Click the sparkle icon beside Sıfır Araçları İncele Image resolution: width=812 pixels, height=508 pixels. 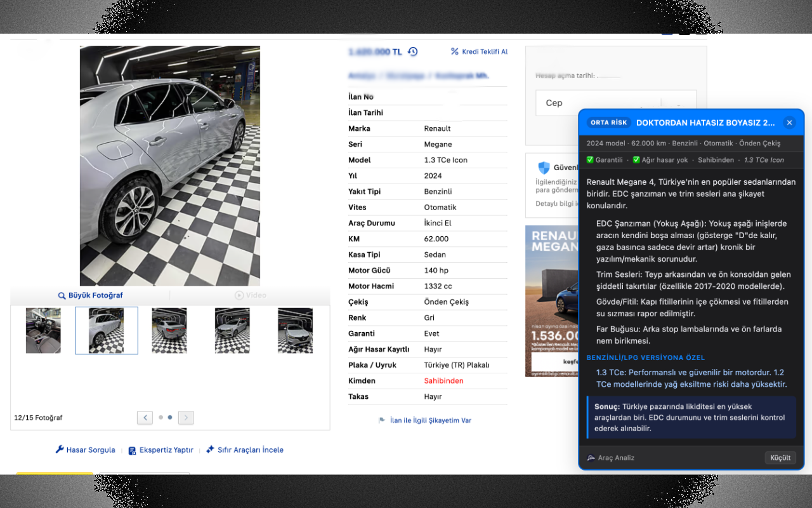pos(209,450)
